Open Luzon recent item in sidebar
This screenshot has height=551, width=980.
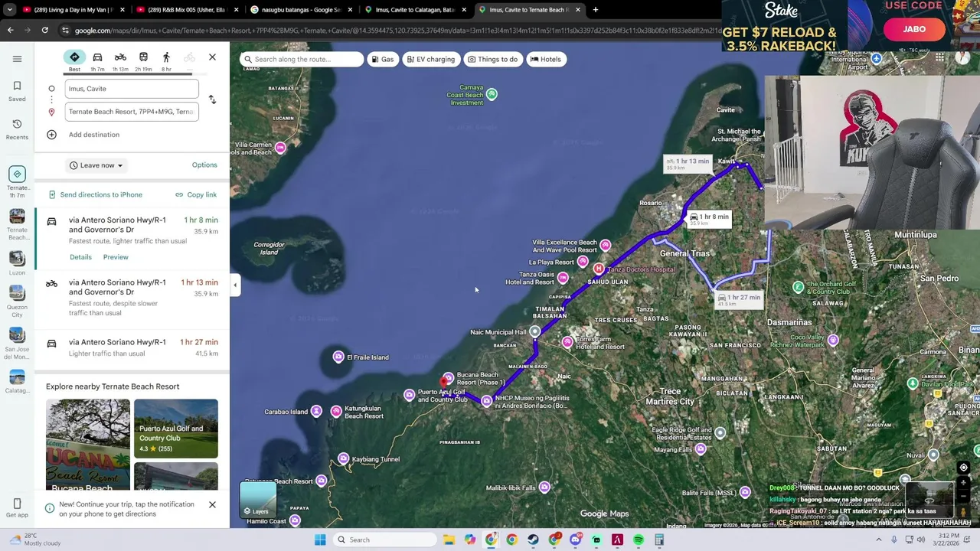click(17, 263)
